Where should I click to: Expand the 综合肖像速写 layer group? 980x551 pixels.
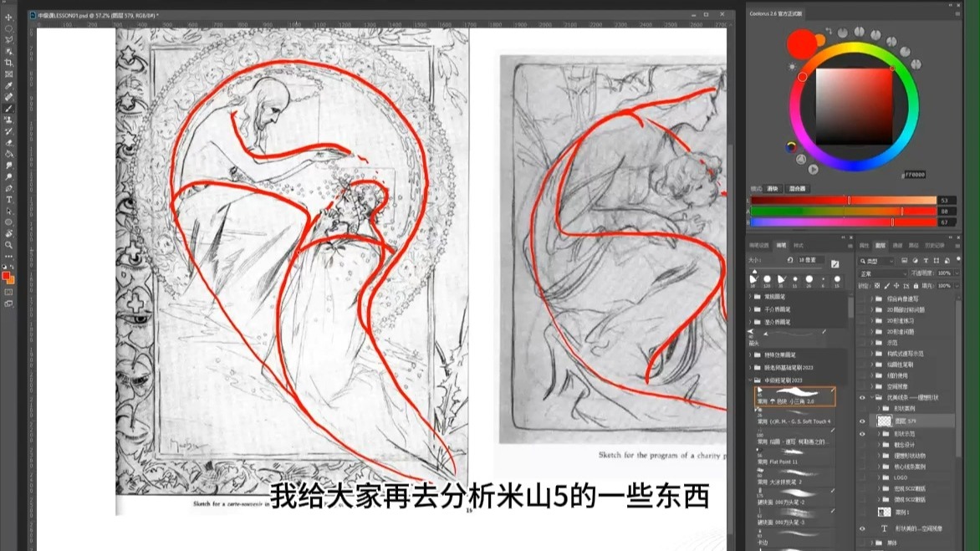(872, 299)
